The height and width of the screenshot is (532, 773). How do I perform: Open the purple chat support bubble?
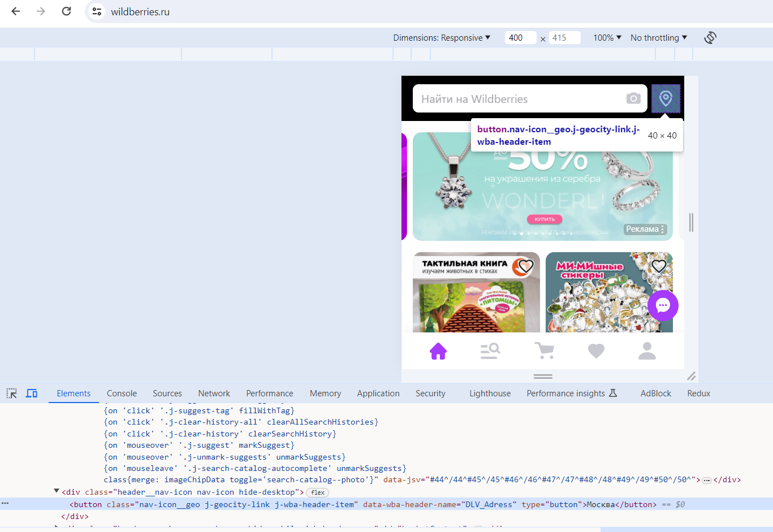coord(663,305)
